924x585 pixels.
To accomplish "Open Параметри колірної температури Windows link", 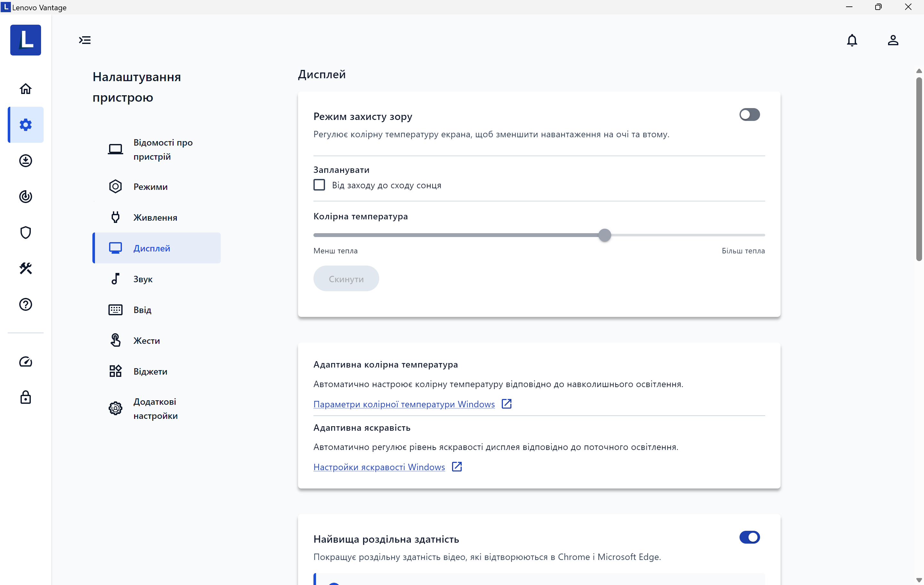I will [404, 404].
